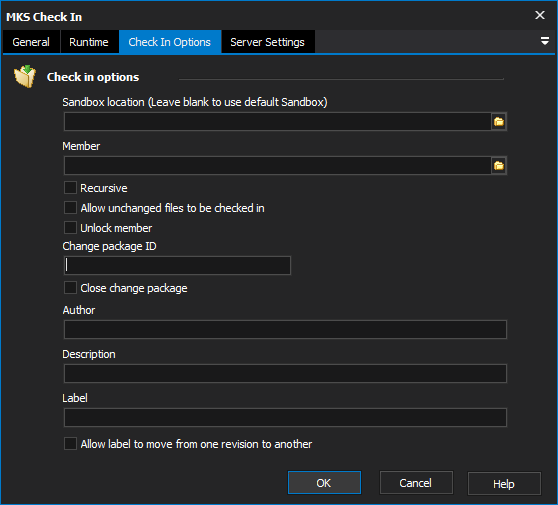Image resolution: width=558 pixels, height=505 pixels.
Task: Browse for Sandbox location folder
Action: point(499,122)
